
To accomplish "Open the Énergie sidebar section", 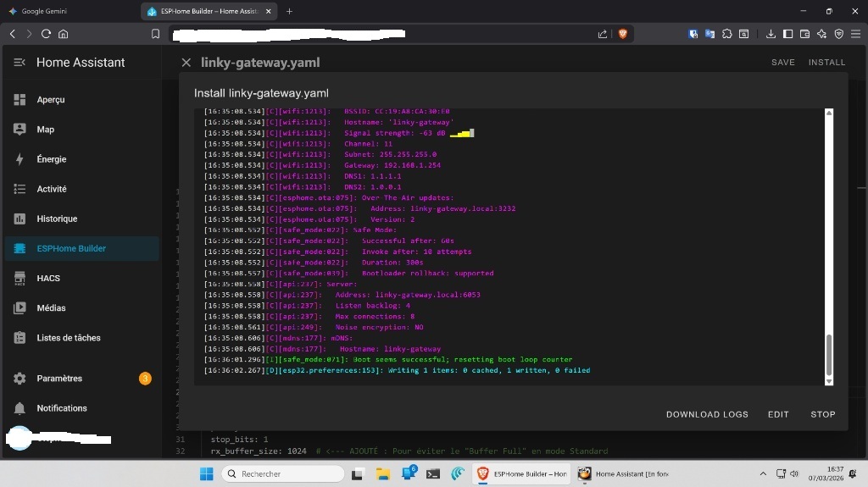I will click(51, 159).
